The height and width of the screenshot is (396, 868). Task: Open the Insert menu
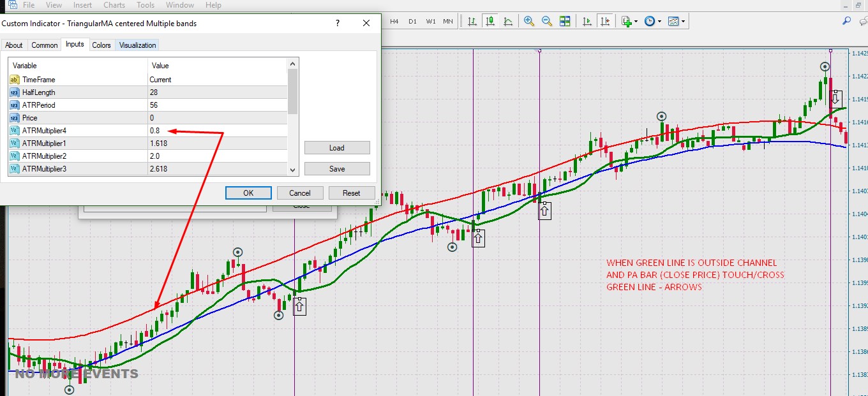point(82,5)
